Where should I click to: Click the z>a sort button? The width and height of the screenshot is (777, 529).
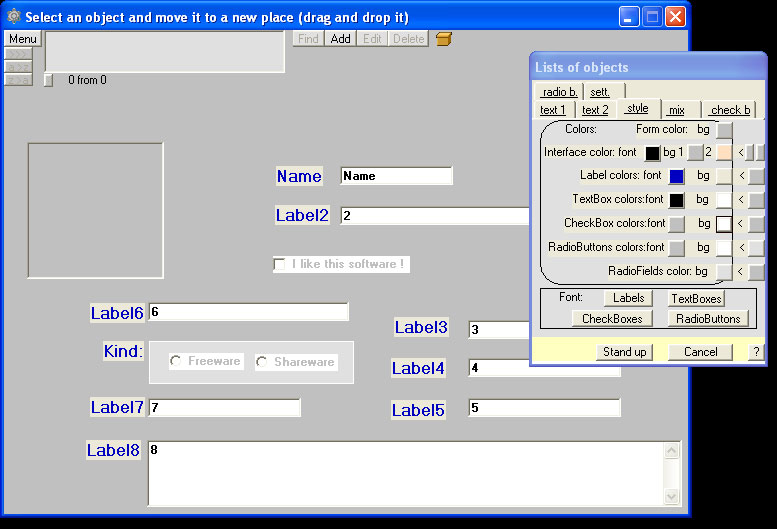pos(19,80)
